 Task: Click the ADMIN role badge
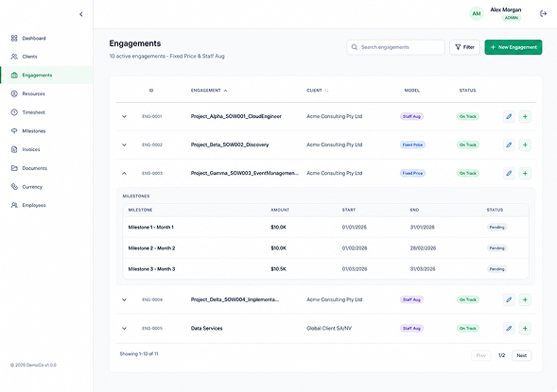click(x=512, y=18)
